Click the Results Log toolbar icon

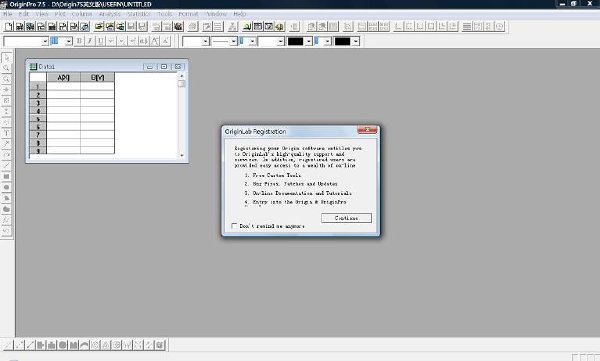258,26
